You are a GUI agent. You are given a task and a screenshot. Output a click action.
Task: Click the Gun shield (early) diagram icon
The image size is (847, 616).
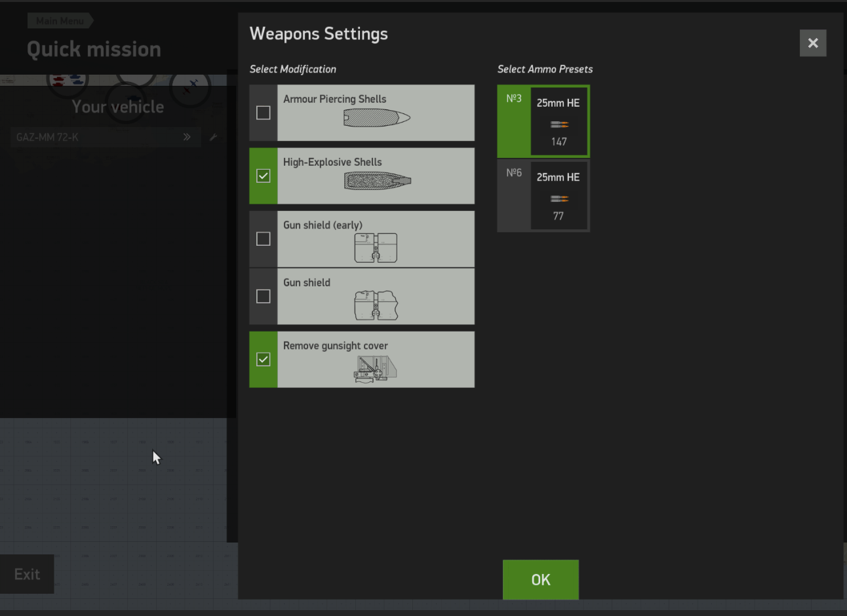click(x=376, y=247)
